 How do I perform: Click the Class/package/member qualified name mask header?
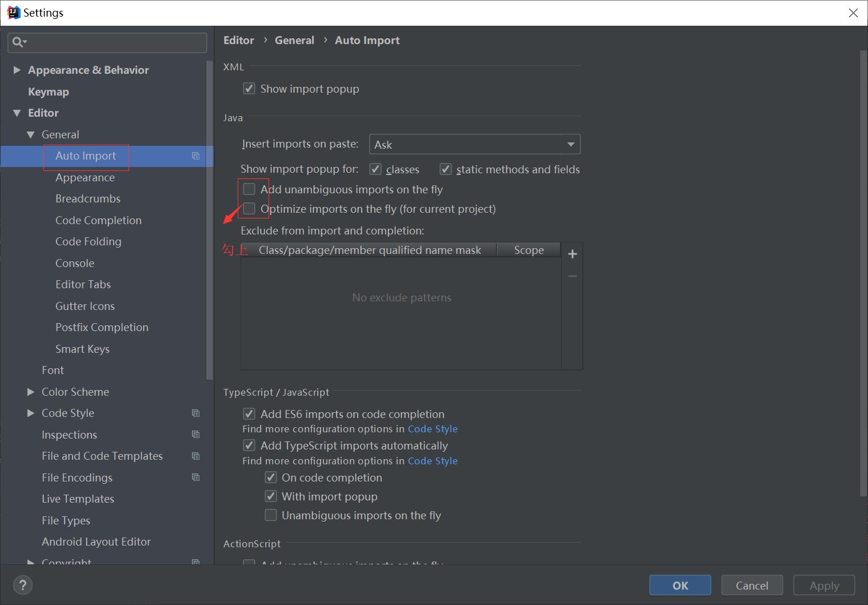[x=370, y=250]
